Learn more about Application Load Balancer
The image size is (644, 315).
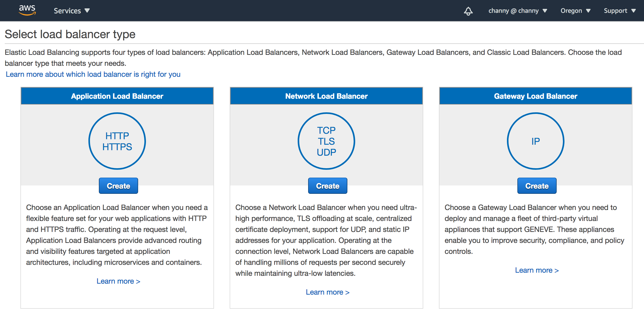(x=118, y=281)
